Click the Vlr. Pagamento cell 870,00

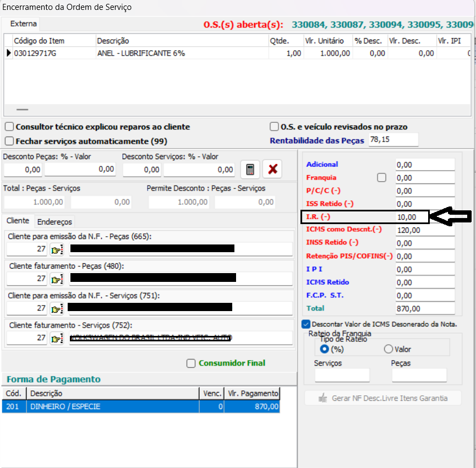coord(252,406)
